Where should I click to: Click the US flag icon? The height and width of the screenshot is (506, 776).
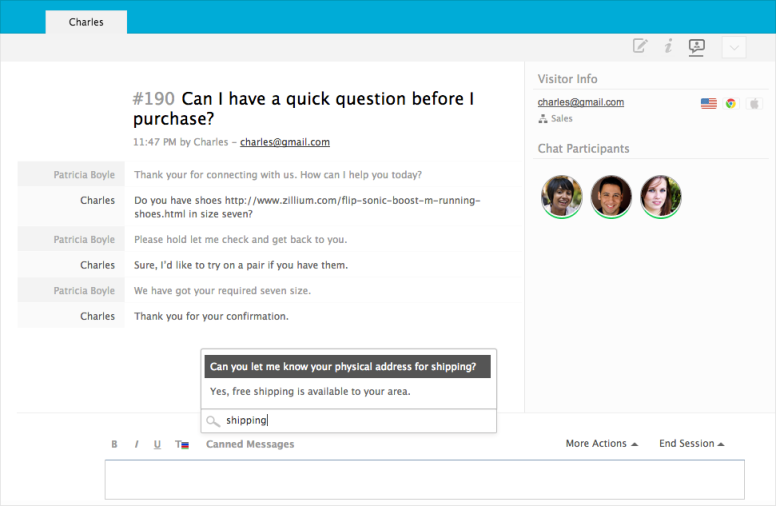[x=709, y=103]
